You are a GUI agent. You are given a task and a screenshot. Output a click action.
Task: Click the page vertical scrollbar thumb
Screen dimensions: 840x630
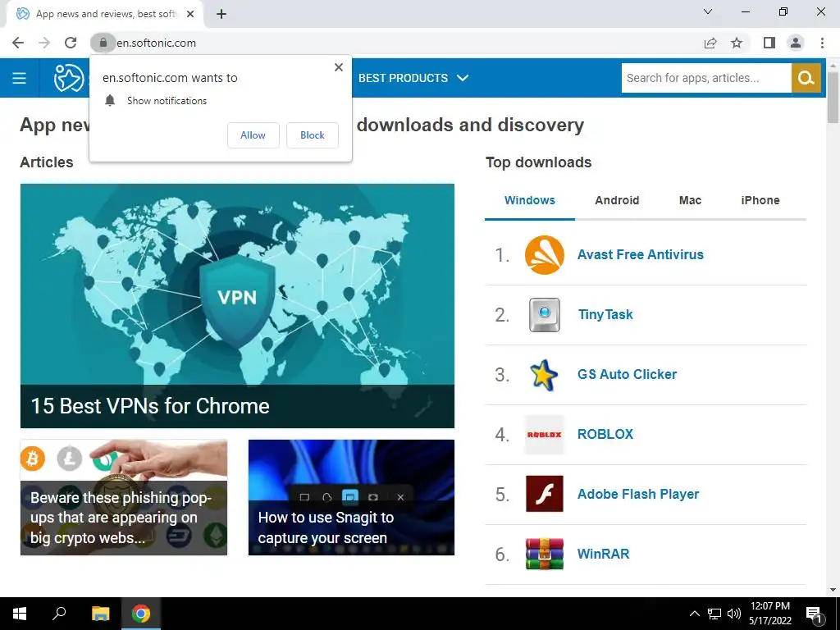pos(833,97)
